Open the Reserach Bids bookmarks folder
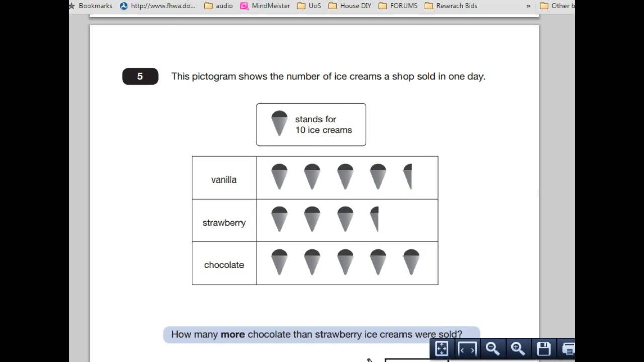The height and width of the screenshot is (362, 644). 451,6
